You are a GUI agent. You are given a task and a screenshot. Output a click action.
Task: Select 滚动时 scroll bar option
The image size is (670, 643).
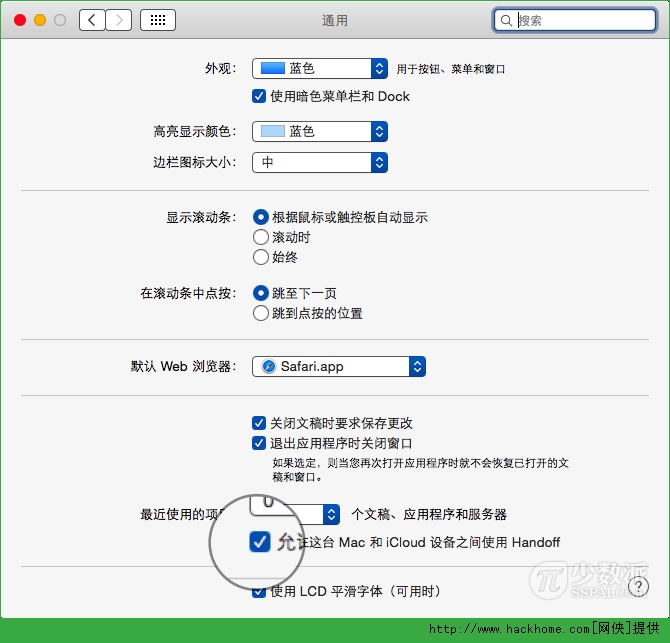(x=261, y=237)
